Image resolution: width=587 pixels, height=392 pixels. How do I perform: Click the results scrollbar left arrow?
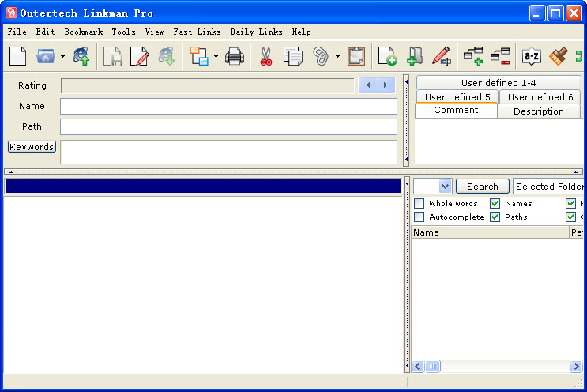[418, 366]
